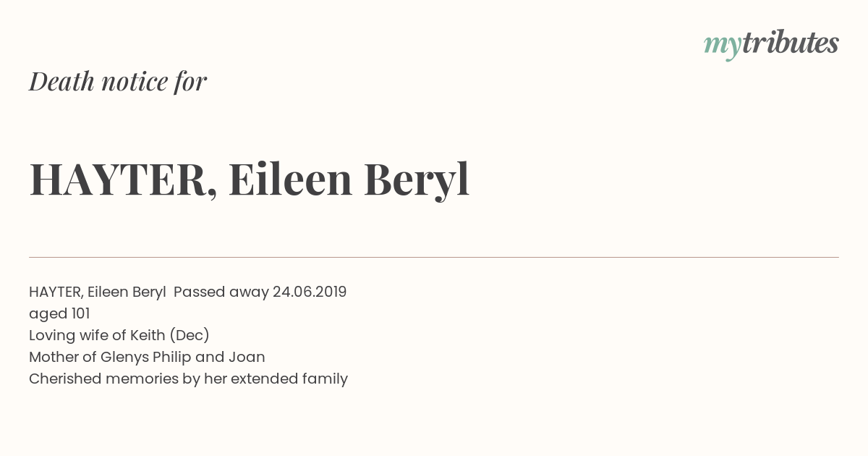Click the date 24.06.2019
The width and height of the screenshot is (868, 456).
click(x=310, y=292)
